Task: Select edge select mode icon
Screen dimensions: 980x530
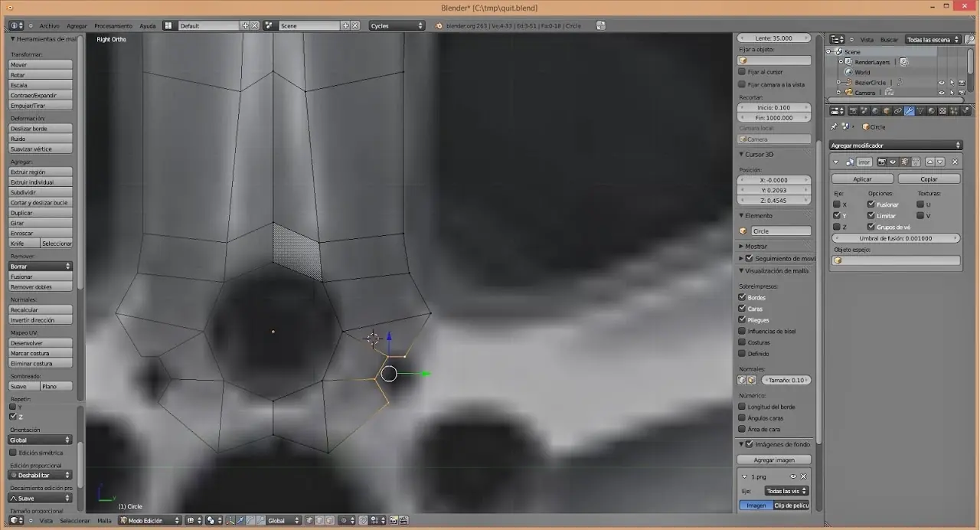Action: (x=319, y=520)
